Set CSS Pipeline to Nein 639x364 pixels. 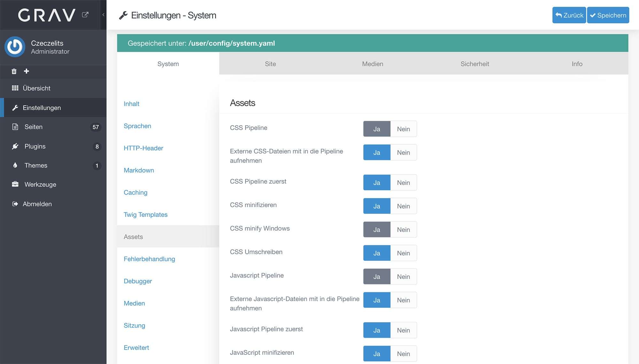click(x=403, y=129)
